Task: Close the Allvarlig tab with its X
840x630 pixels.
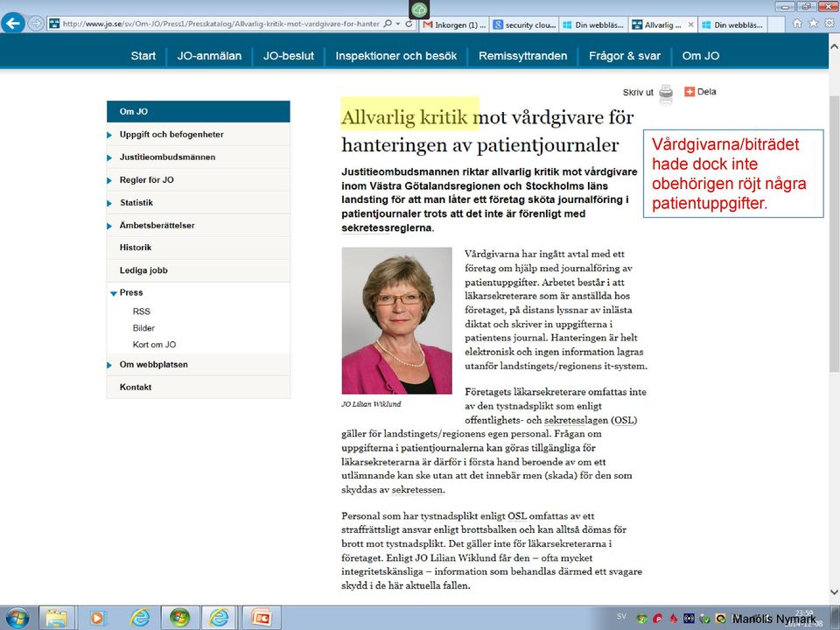Action: click(691, 24)
